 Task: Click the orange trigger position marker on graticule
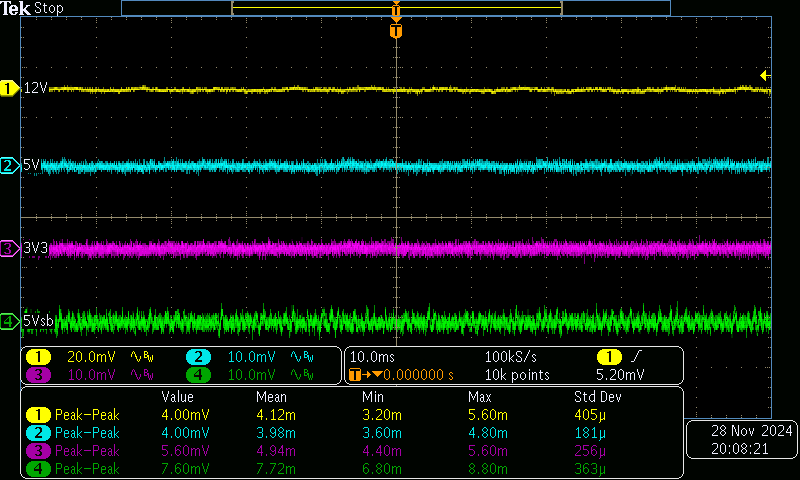point(396,31)
